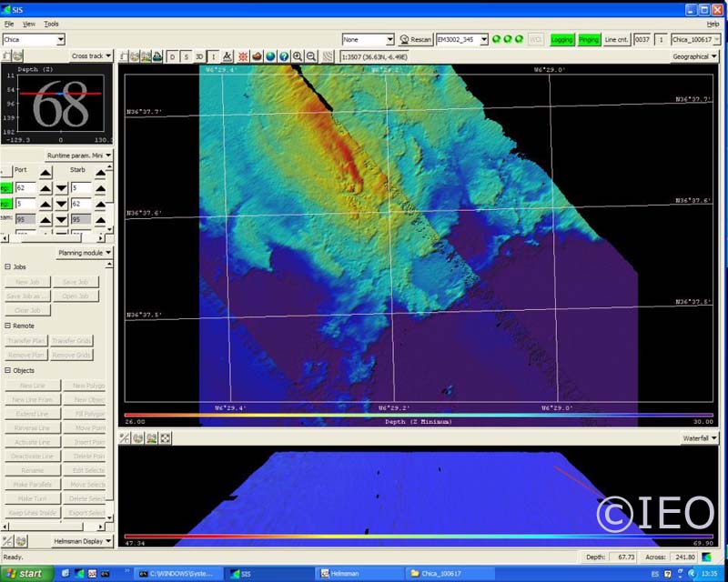This screenshot has height=582, width=728.
Task: Click the ship icon in the map toolbar
Action: pyautogui.click(x=257, y=56)
